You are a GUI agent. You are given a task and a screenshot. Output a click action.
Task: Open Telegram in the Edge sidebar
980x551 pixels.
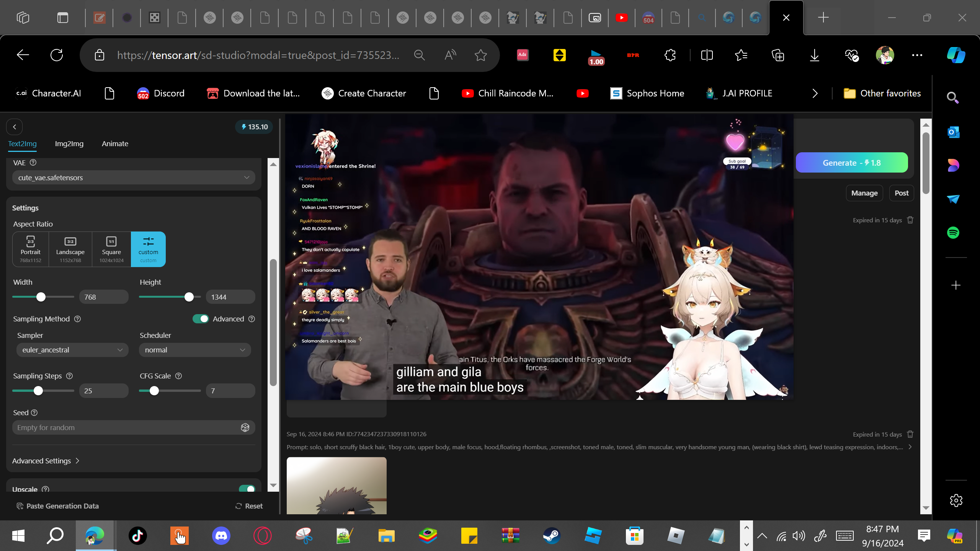click(x=953, y=199)
